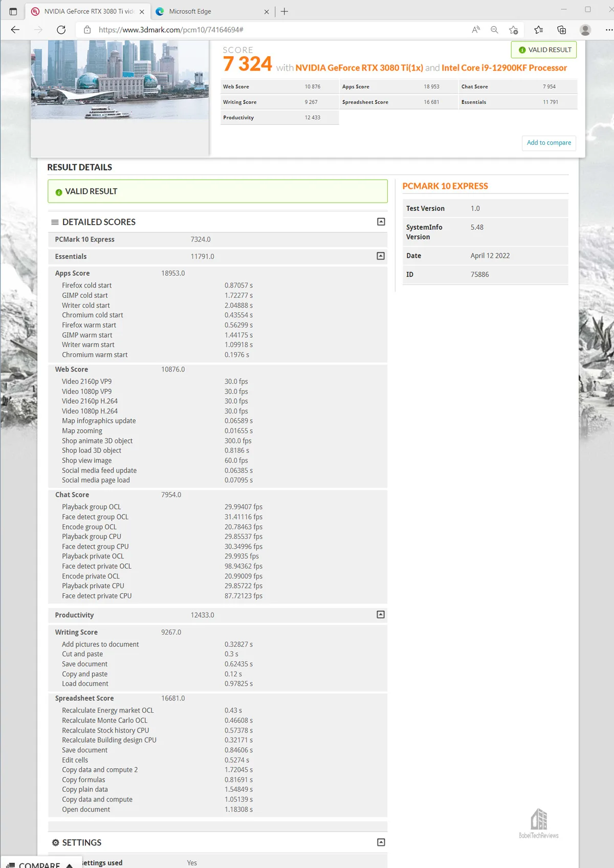Image resolution: width=614 pixels, height=868 pixels.
Task: Collapse the Settings section
Action: [381, 842]
